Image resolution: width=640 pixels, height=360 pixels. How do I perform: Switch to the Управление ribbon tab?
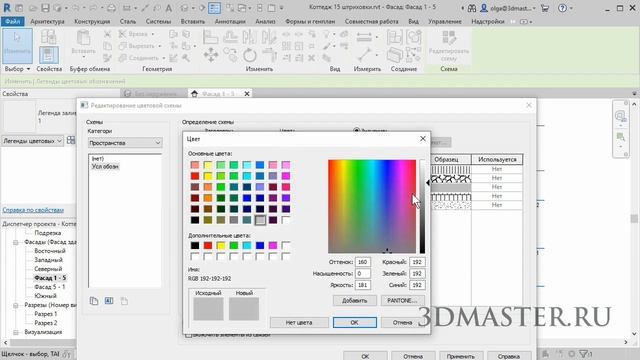pyautogui.click(x=445, y=21)
